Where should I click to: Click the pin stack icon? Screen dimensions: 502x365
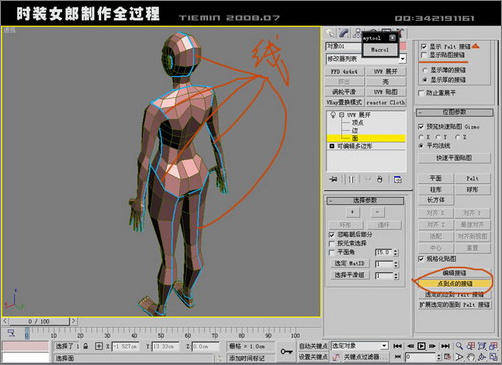(x=333, y=179)
